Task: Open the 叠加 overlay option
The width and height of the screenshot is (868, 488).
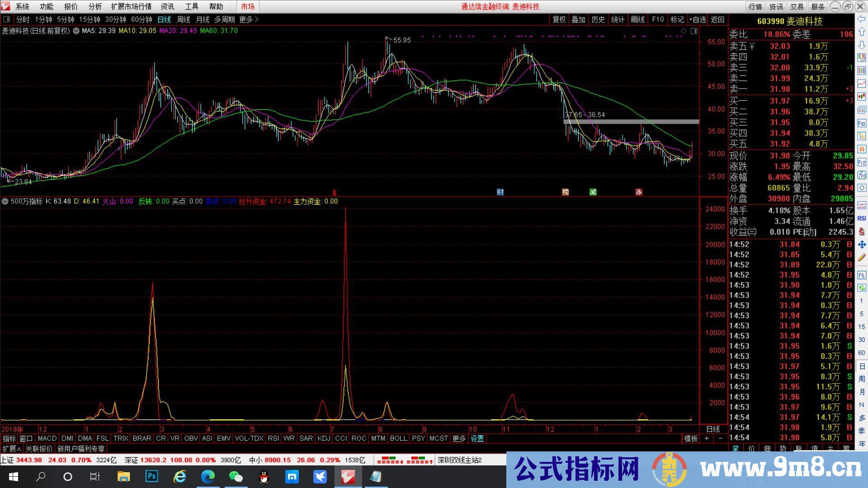Action: 578,19
